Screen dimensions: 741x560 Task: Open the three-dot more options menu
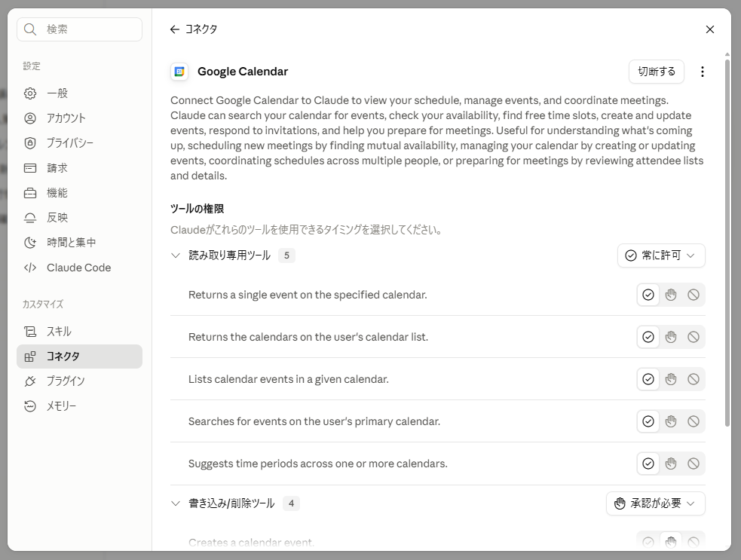tap(703, 72)
